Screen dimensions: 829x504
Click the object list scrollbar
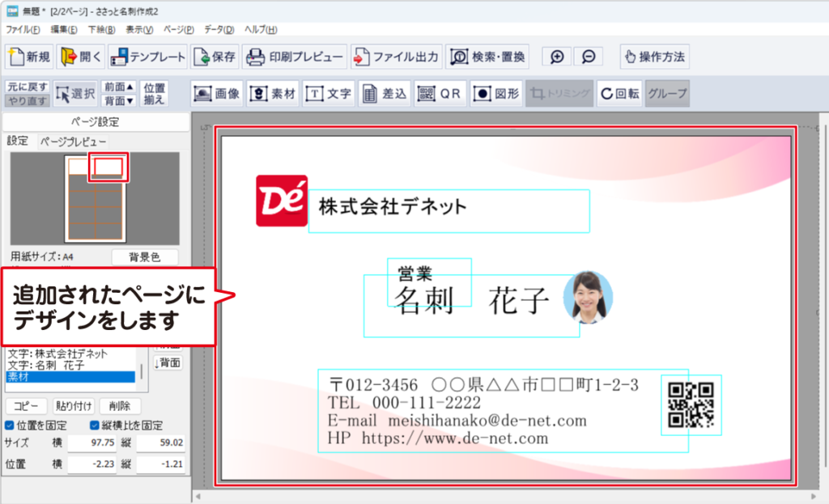pyautogui.click(x=142, y=371)
